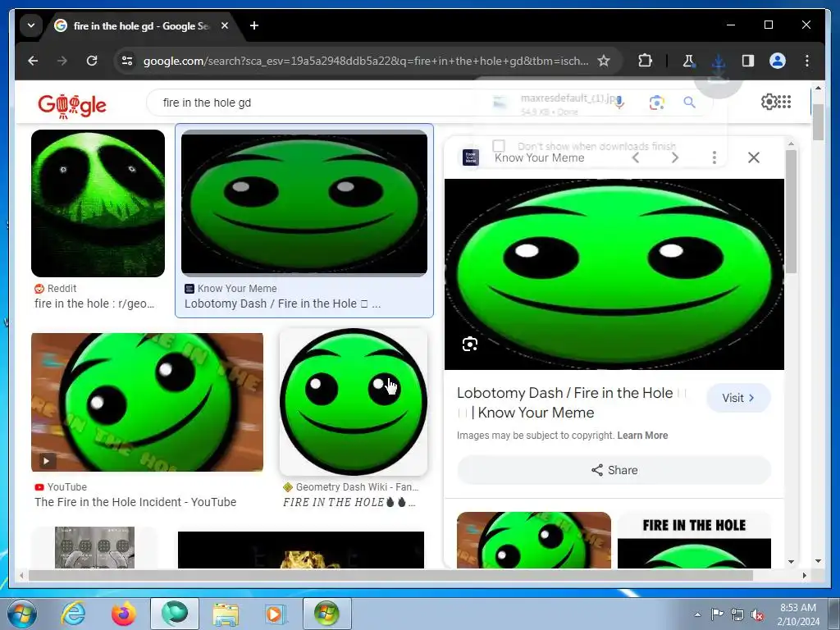Click the blue search magnifier button
This screenshot has height=630, width=840.
[689, 102]
